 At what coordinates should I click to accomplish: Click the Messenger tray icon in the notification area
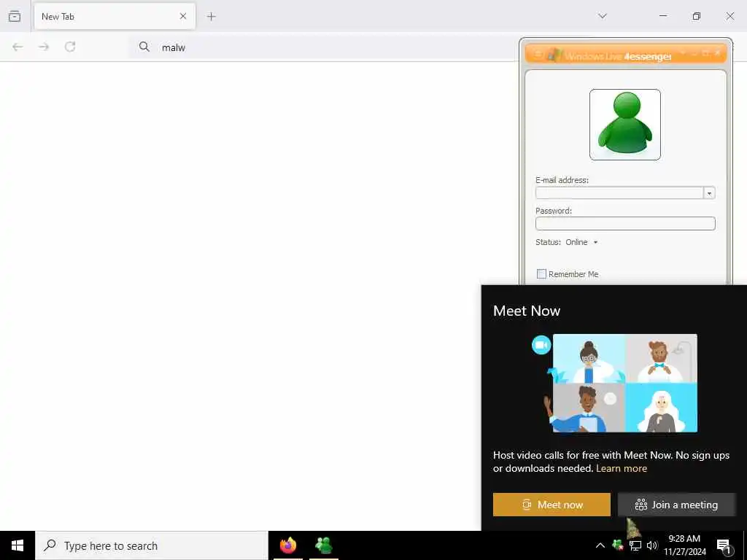pyautogui.click(x=618, y=545)
